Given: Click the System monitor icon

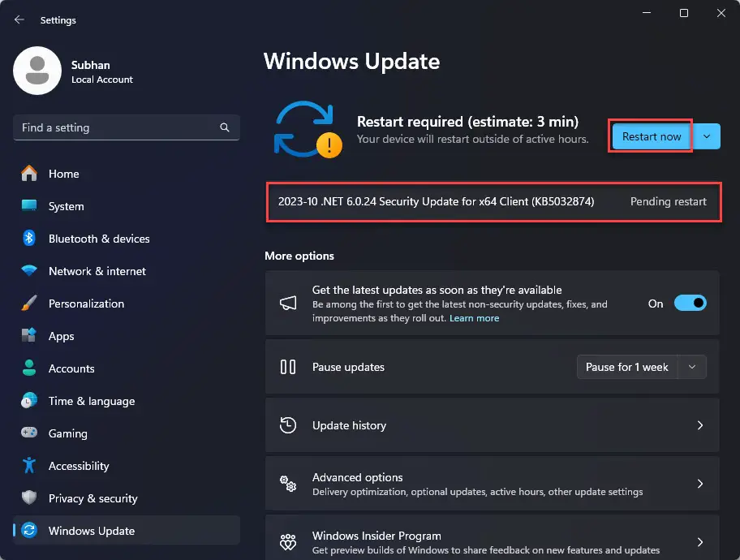Looking at the screenshot, I should coord(29,205).
